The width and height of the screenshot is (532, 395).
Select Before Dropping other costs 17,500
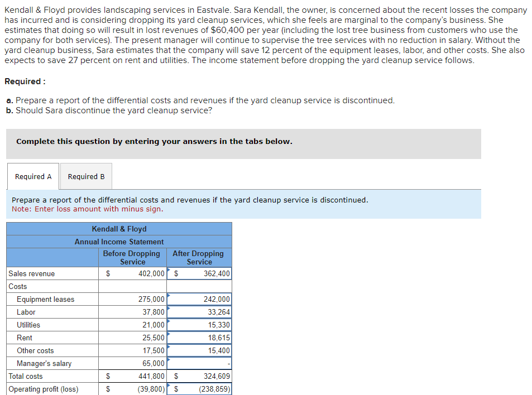[133, 351]
